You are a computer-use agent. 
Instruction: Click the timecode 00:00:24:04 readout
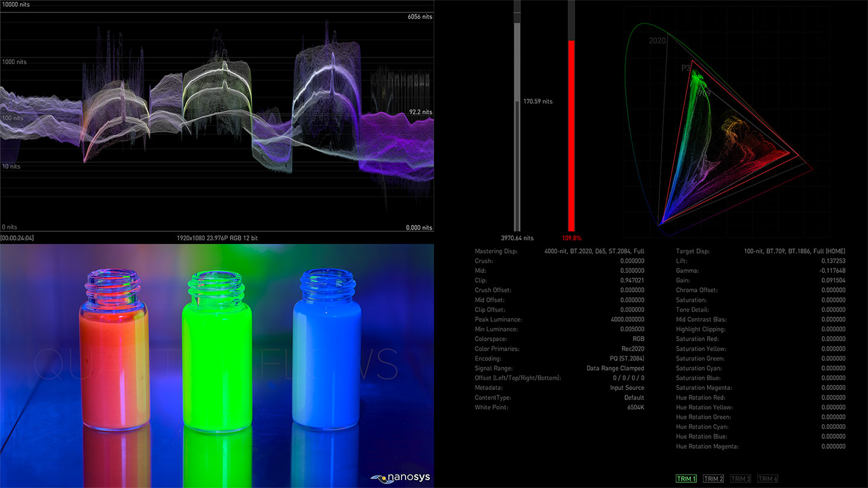tap(17, 238)
